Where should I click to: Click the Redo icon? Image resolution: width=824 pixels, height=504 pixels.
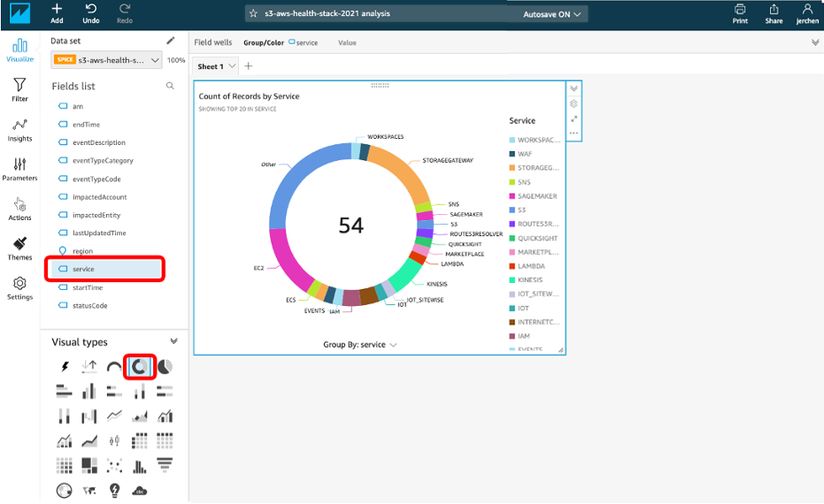tap(125, 13)
